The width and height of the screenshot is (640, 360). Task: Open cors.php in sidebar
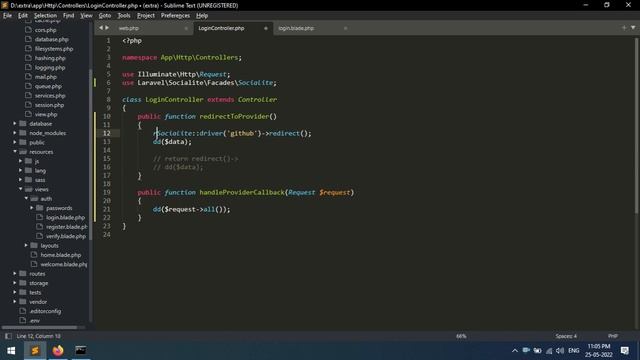tap(45, 30)
